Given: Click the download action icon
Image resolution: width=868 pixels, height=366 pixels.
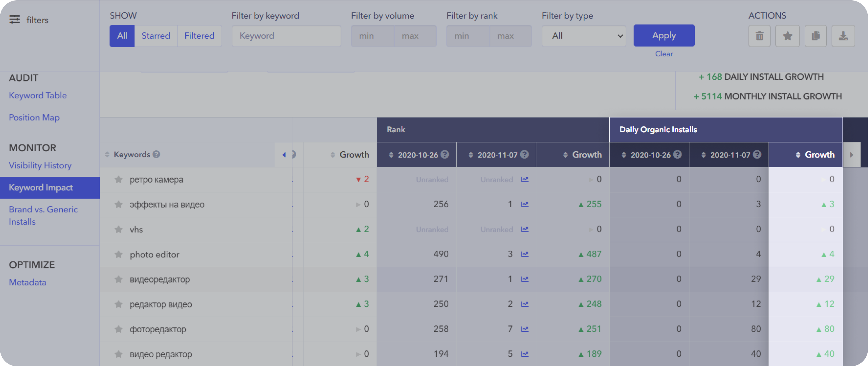Looking at the screenshot, I should (843, 36).
